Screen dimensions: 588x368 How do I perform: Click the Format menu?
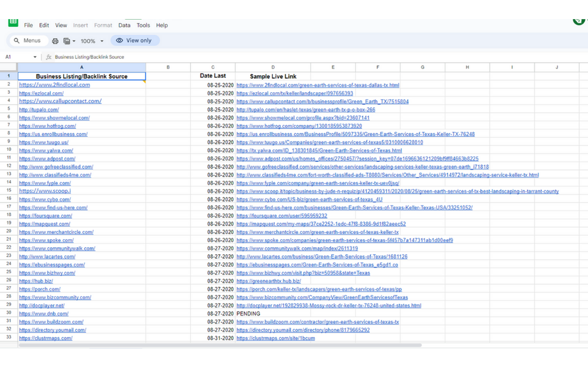click(103, 25)
